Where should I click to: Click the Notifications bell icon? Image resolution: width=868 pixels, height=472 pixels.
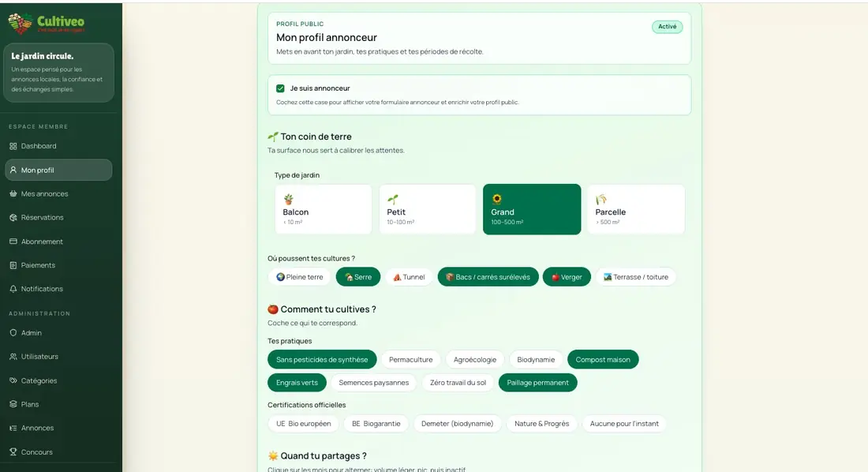(13, 289)
